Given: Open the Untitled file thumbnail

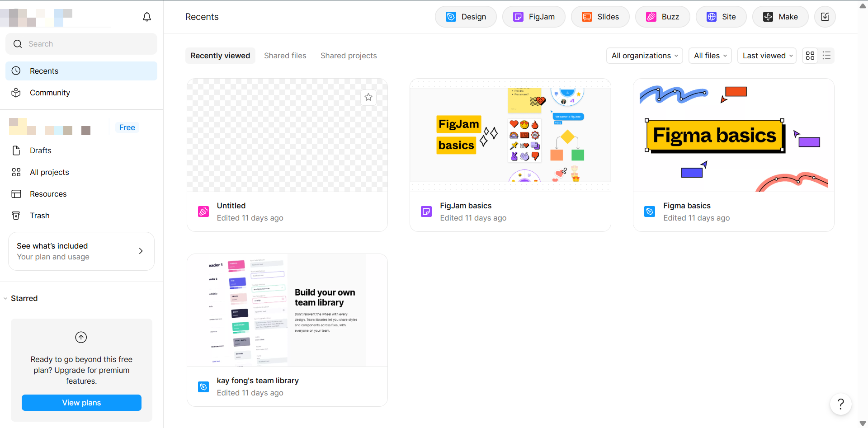Looking at the screenshot, I should coord(287,135).
